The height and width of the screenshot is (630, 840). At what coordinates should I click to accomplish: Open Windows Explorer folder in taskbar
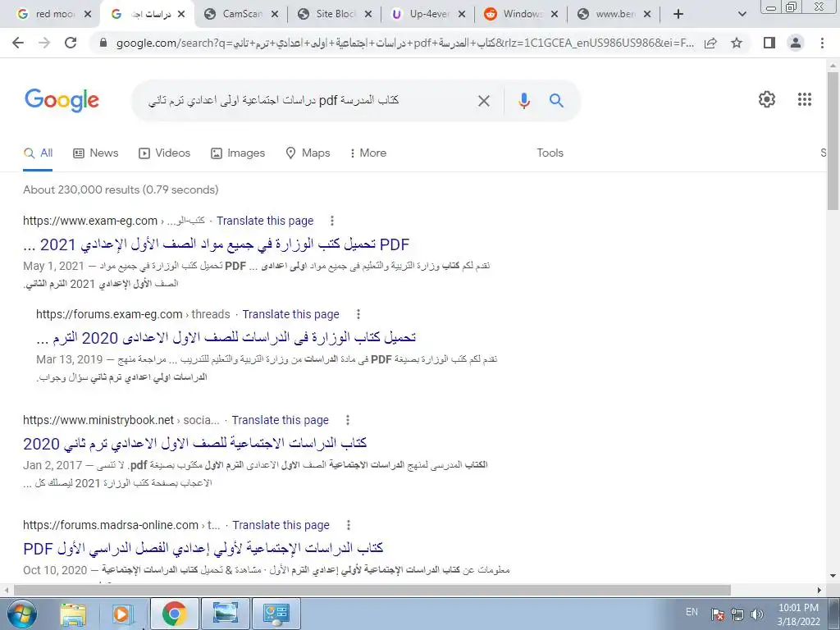tap(73, 614)
